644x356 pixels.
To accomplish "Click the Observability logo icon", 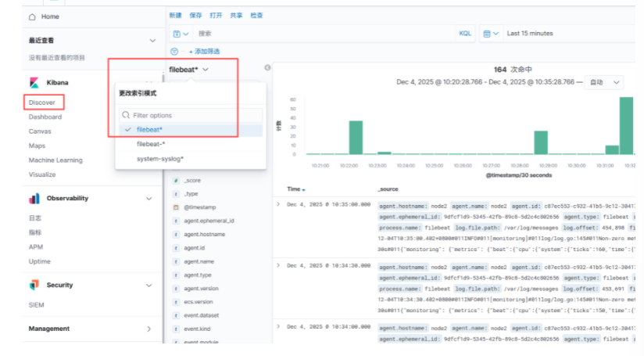I will (34, 199).
